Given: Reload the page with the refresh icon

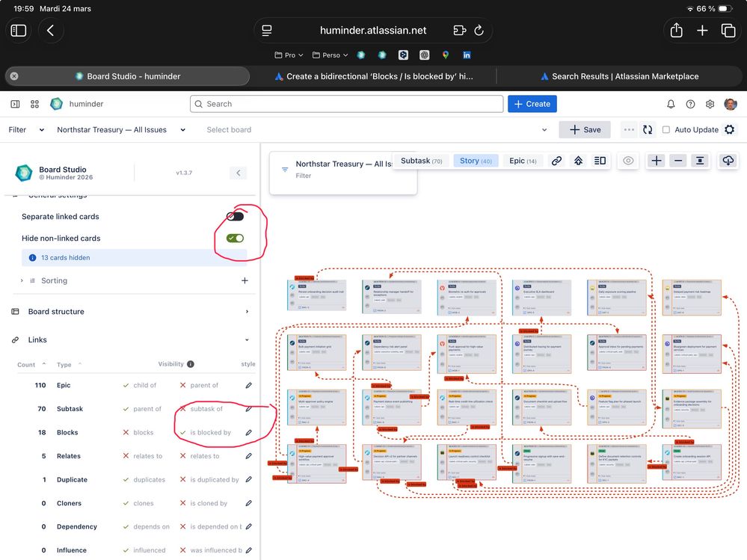Looking at the screenshot, I should 479,31.
